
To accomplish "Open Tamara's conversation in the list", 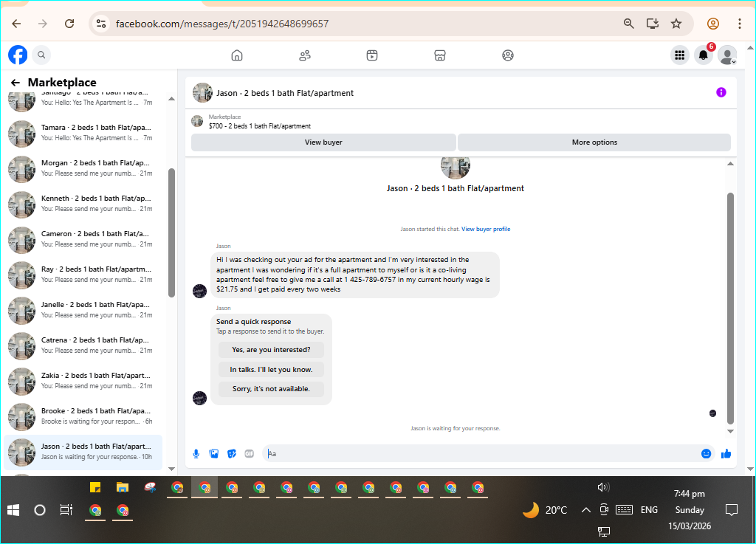I will pos(83,133).
